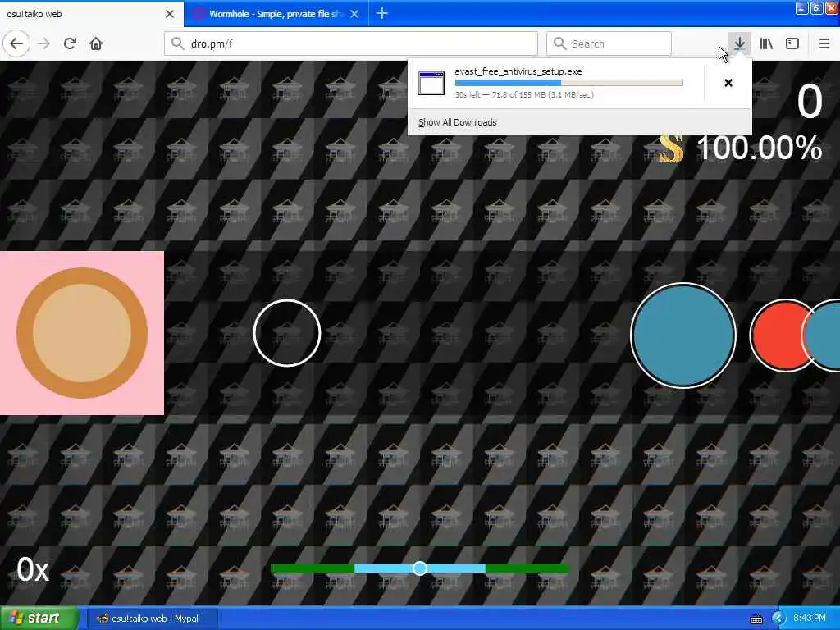Open the Windows Start menu

39,619
